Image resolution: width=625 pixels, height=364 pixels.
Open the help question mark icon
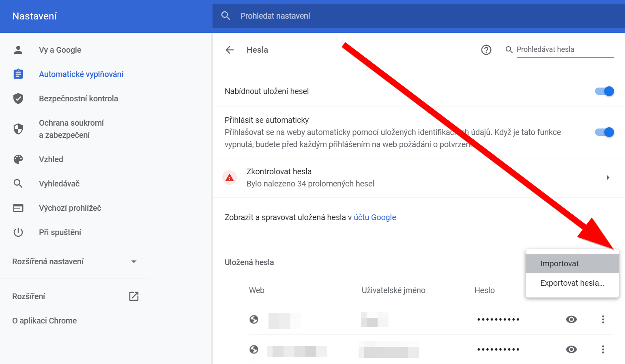(486, 50)
